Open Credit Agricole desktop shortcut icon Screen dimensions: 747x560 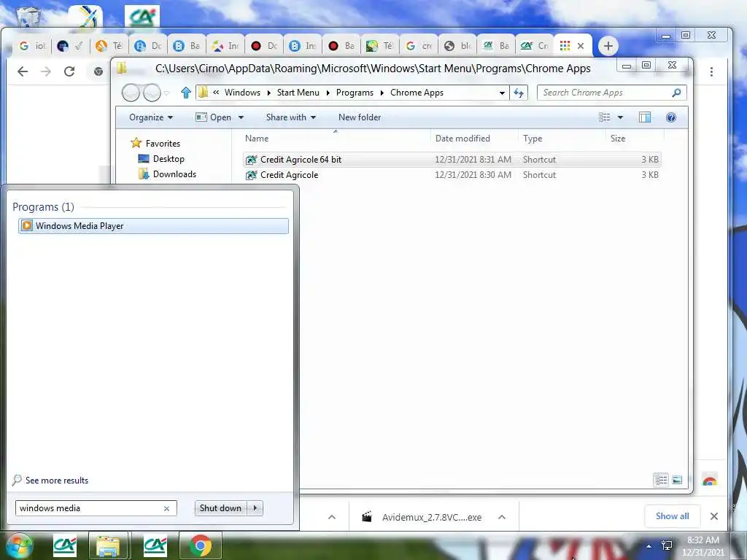click(x=142, y=17)
